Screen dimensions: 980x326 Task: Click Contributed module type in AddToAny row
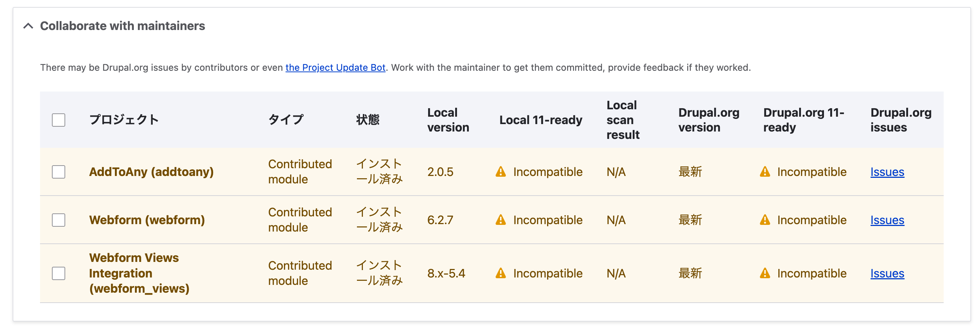(300, 172)
